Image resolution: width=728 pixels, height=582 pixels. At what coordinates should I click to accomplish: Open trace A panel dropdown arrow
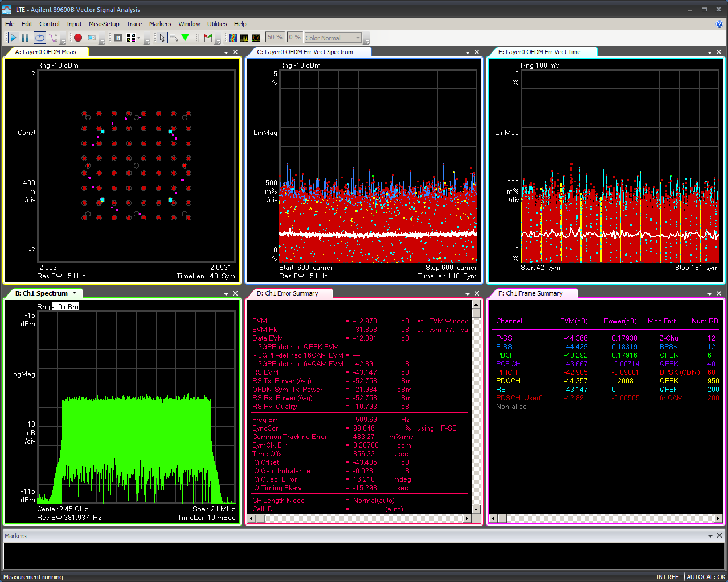226,52
